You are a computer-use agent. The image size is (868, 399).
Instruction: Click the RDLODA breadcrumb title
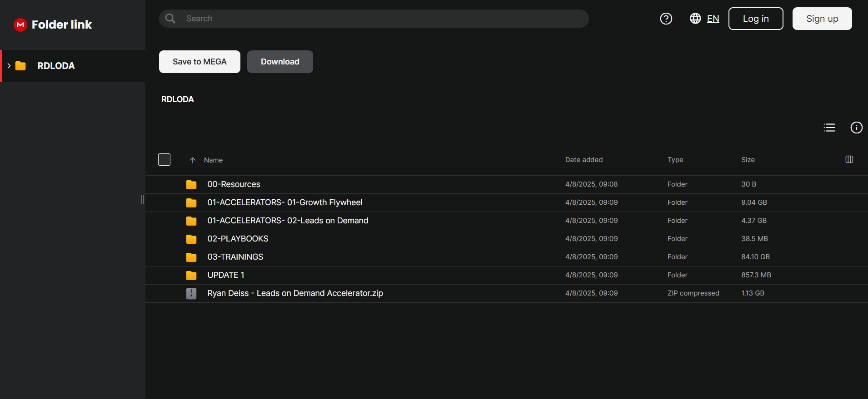pyautogui.click(x=178, y=99)
